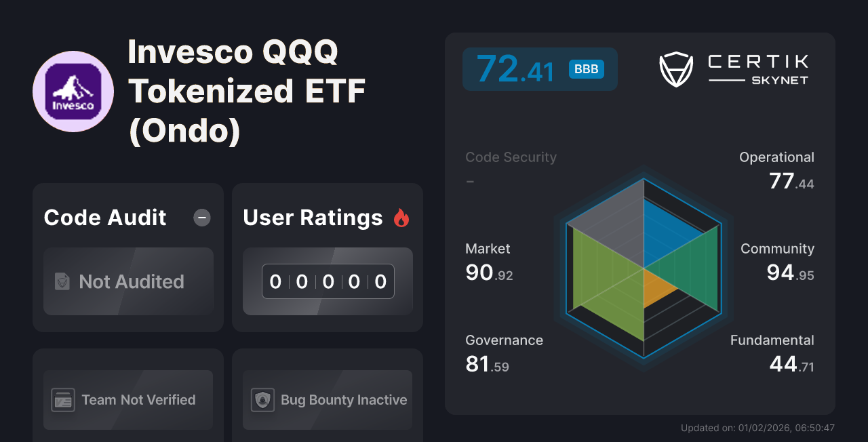This screenshot has width=868, height=442.
Task: Click the Updated on timestamp link
Action: [x=757, y=428]
